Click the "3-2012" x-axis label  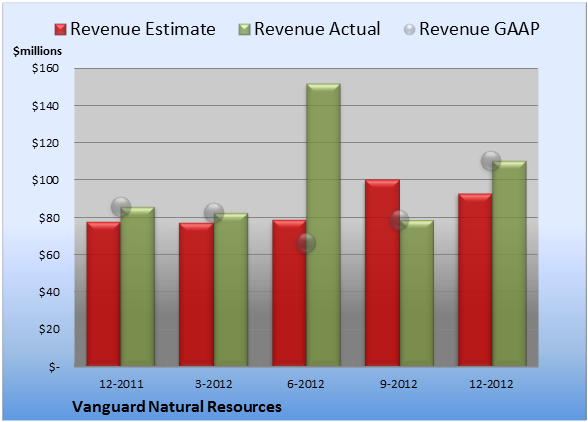pos(213,384)
